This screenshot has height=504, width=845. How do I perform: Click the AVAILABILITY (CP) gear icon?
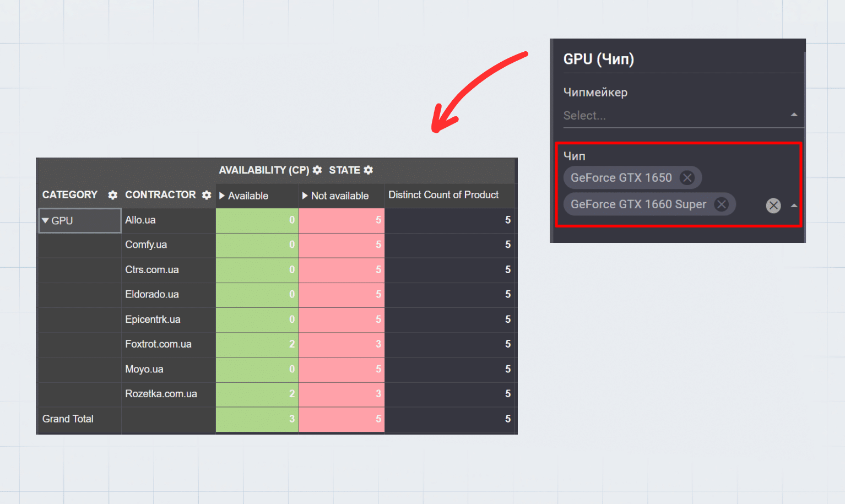(x=317, y=170)
